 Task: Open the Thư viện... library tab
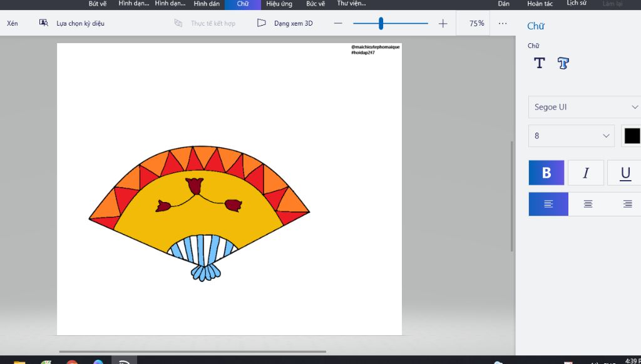click(x=352, y=4)
